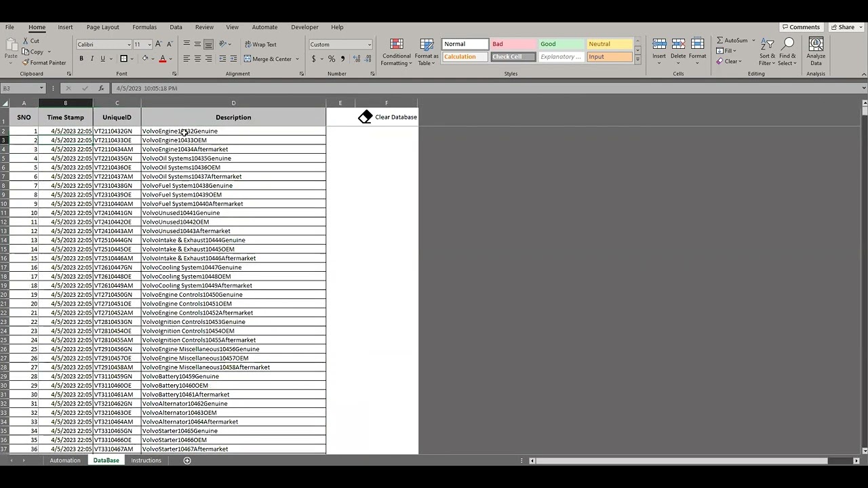Click the Fill Color paint bucket
868x488 pixels.
144,59
